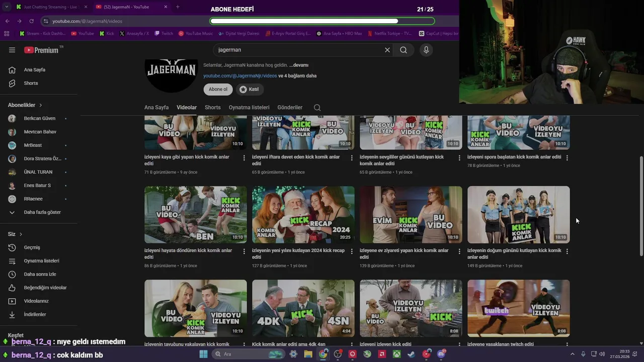Switch to Just Chatting Streaming browser tab
Viewport: 644px width, 362px height.
(x=50, y=7)
